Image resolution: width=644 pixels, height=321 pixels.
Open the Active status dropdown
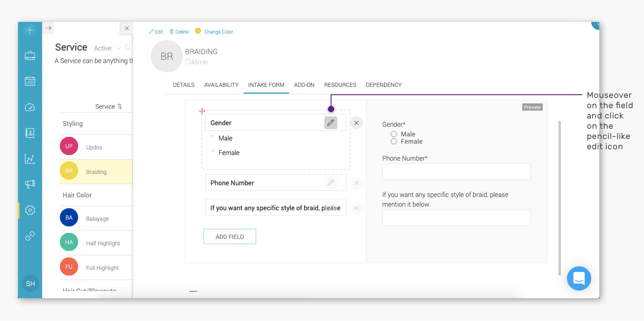pyautogui.click(x=107, y=48)
